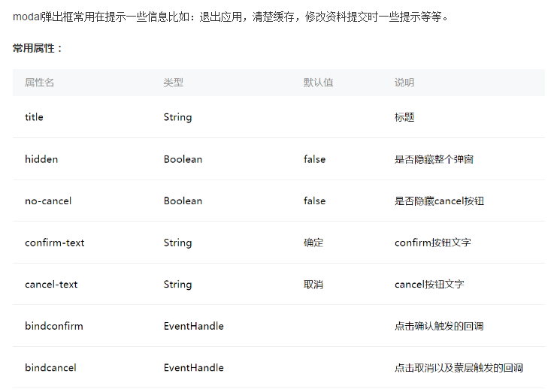Select the "bindcancel" attribute name
The width and height of the screenshot is (557, 392).
point(50,368)
